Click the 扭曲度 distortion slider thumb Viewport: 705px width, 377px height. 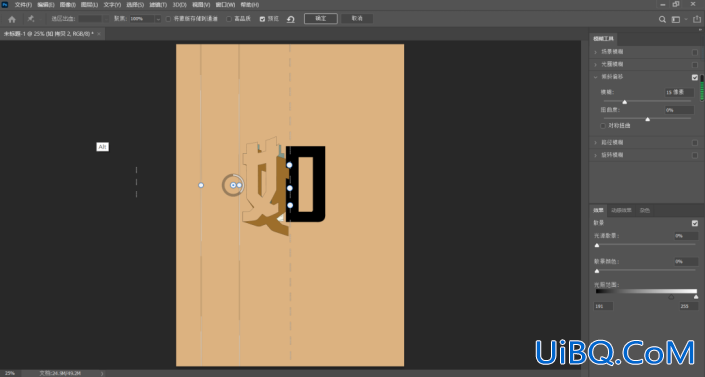point(647,119)
